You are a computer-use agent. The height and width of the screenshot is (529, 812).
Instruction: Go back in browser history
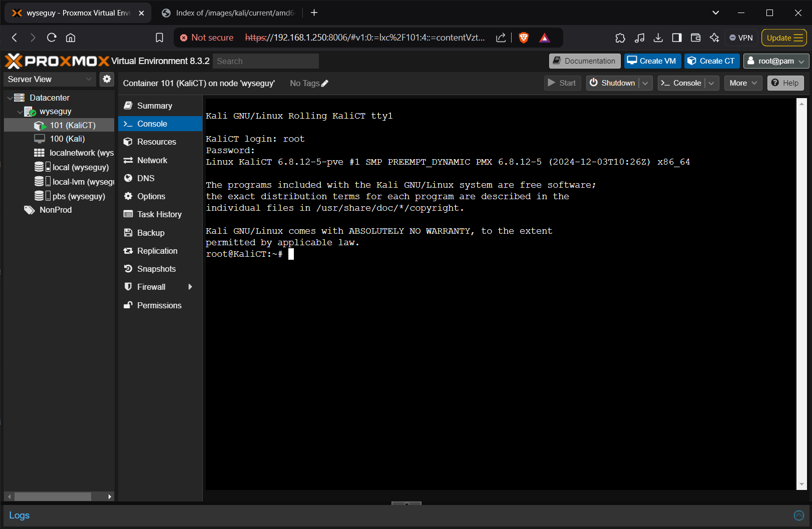tap(15, 38)
